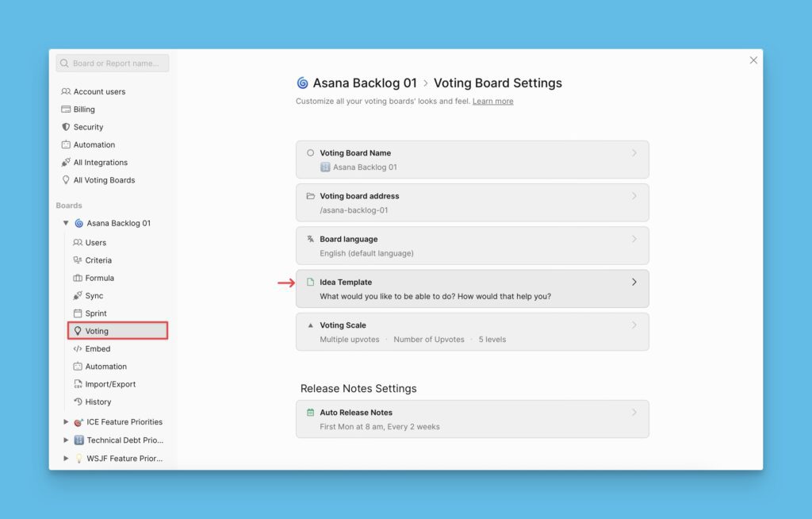The image size is (812, 519).
Task: Click the Import/Export icon
Action: (x=79, y=383)
